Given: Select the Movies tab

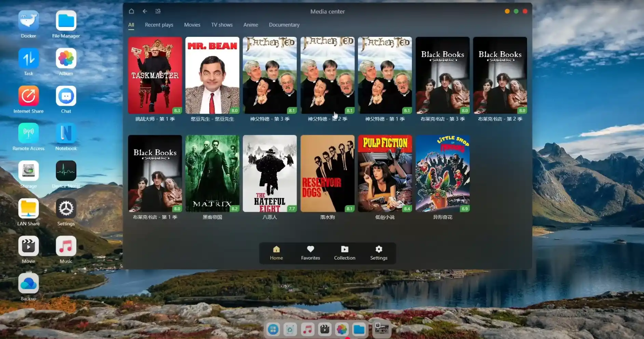Looking at the screenshot, I should click(192, 25).
